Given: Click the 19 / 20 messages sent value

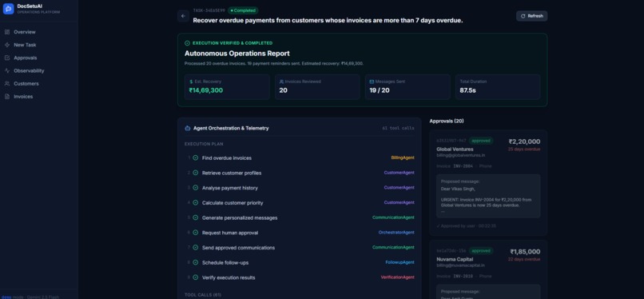Looking at the screenshot, I should point(379,90).
